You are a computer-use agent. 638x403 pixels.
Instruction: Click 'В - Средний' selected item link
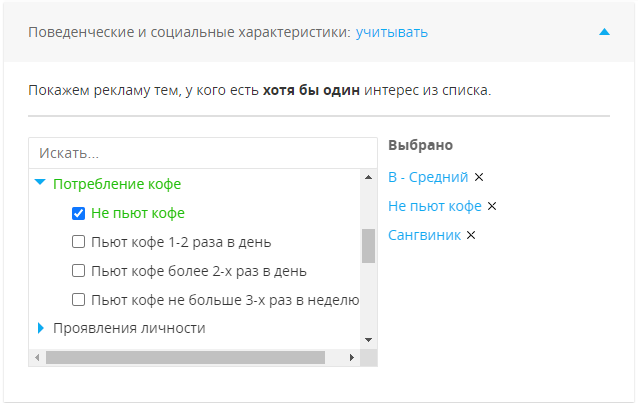(x=428, y=177)
